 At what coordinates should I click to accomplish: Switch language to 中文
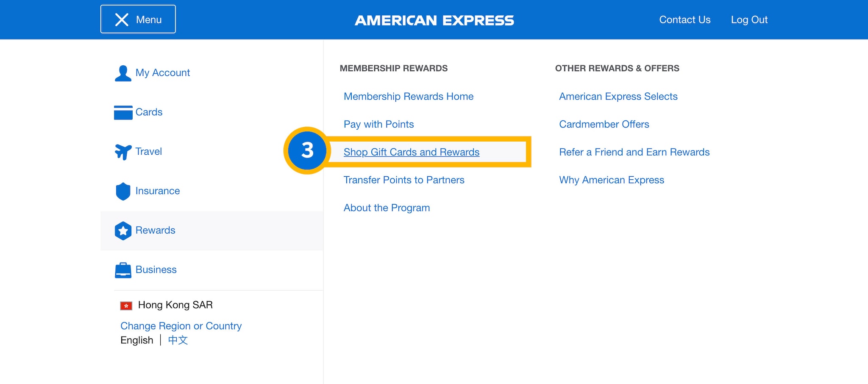click(178, 340)
